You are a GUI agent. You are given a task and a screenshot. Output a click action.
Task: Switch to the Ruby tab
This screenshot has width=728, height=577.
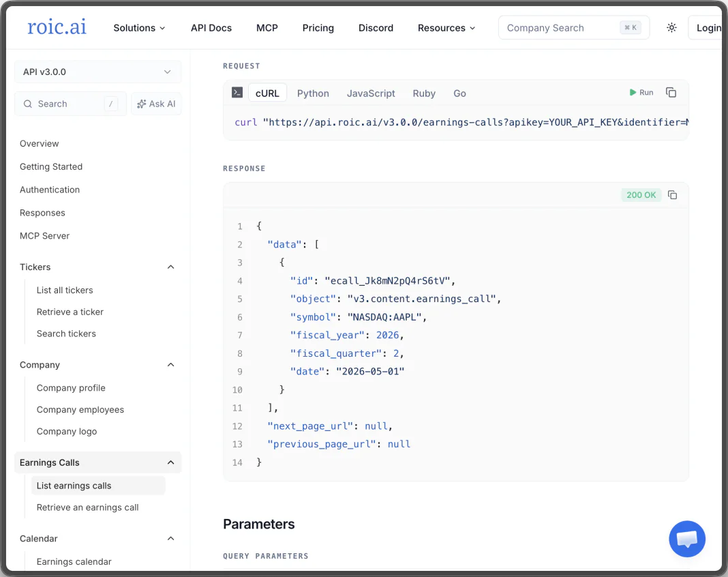[424, 93]
